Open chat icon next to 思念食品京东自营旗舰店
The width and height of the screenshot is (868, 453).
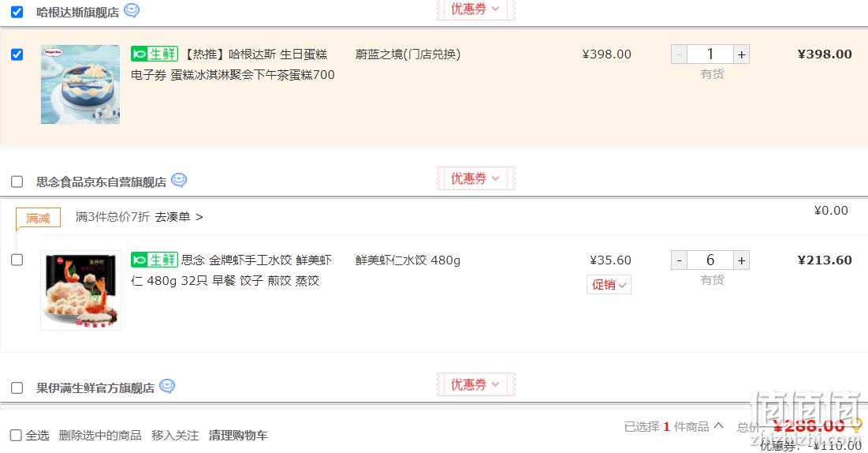tap(179, 180)
